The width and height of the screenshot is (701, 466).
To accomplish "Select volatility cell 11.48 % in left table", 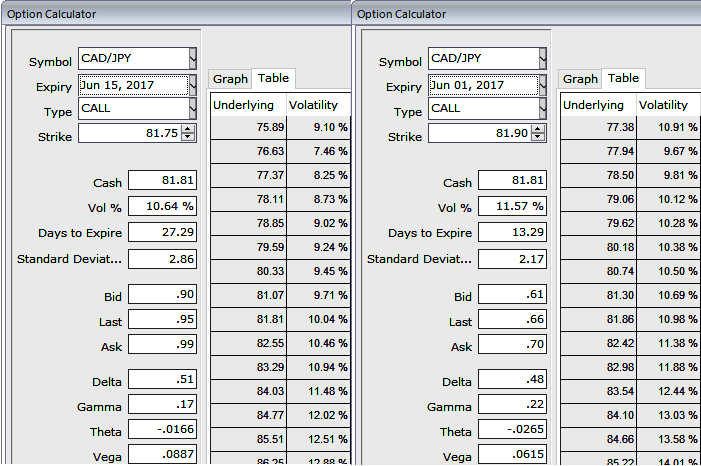I will tap(318, 392).
